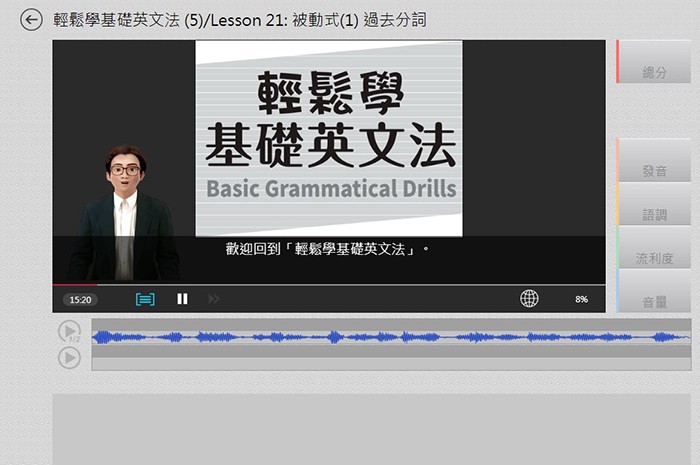Select the 流利度 fluency score tab
The image size is (700, 465).
[654, 258]
